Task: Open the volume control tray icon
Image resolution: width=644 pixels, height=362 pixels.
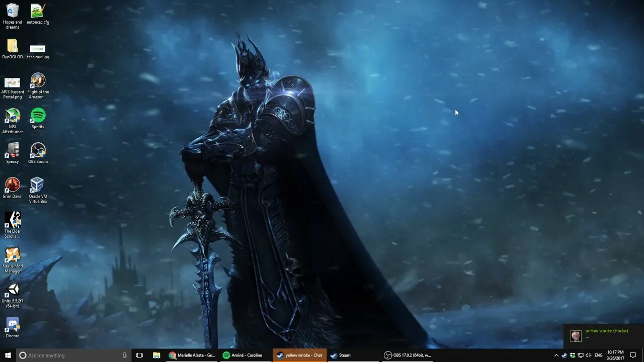Action: (588, 355)
